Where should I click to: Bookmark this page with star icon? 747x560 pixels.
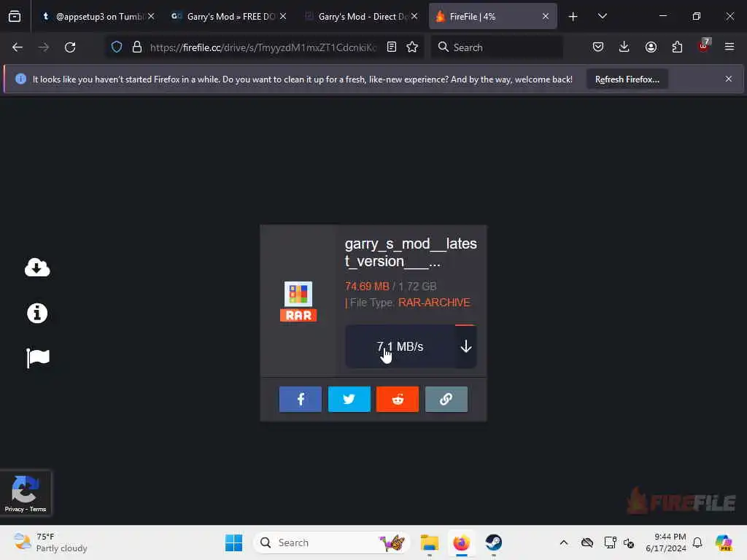(x=412, y=47)
